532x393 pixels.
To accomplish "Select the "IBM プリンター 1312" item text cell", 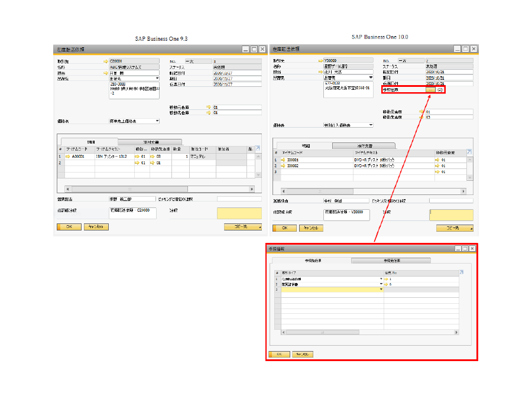I will click(115, 157).
